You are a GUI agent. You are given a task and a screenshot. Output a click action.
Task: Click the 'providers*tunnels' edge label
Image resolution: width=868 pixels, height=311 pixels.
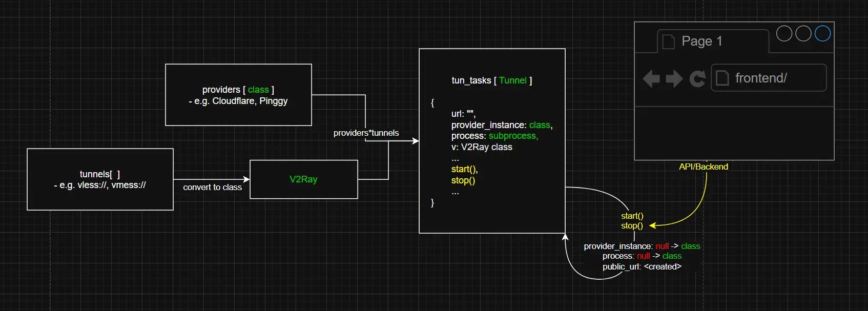coord(366,133)
